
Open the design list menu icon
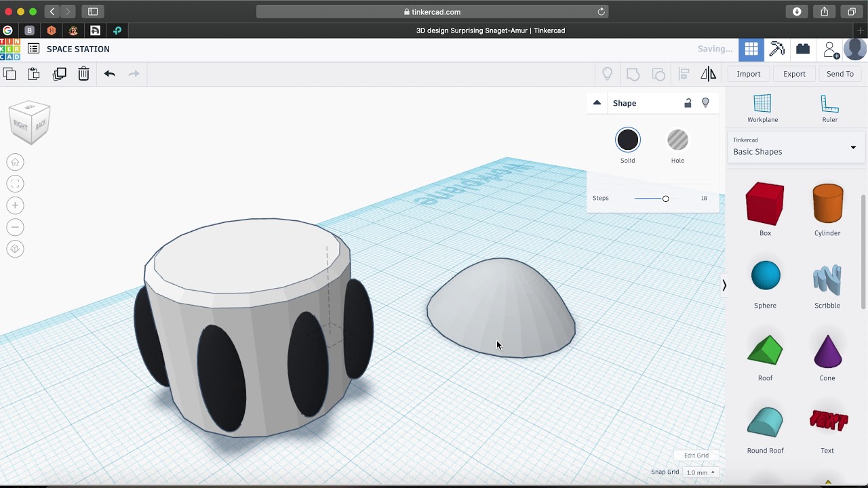tap(33, 49)
